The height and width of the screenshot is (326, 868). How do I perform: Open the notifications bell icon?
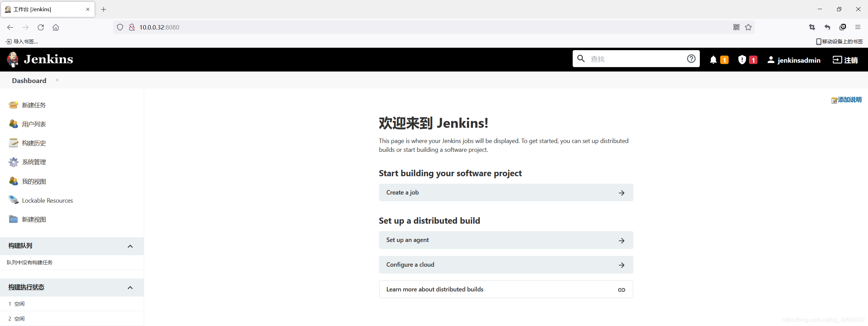713,60
